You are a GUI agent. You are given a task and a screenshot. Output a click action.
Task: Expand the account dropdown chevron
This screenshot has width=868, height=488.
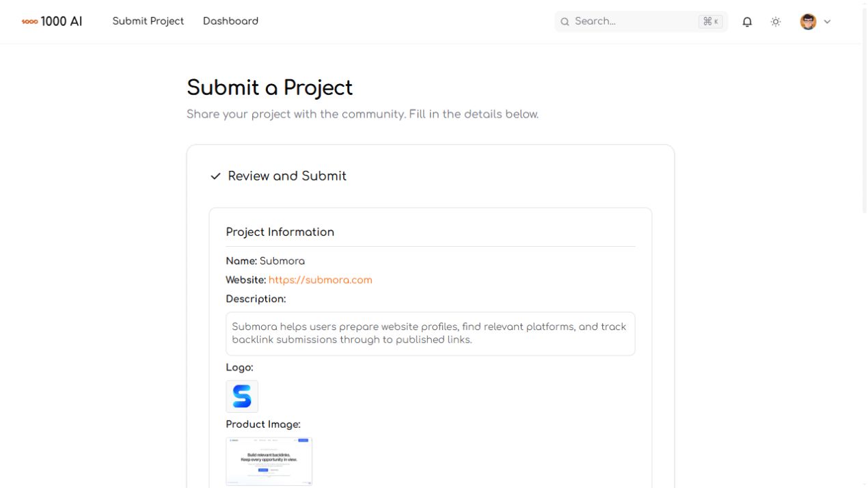[827, 22]
